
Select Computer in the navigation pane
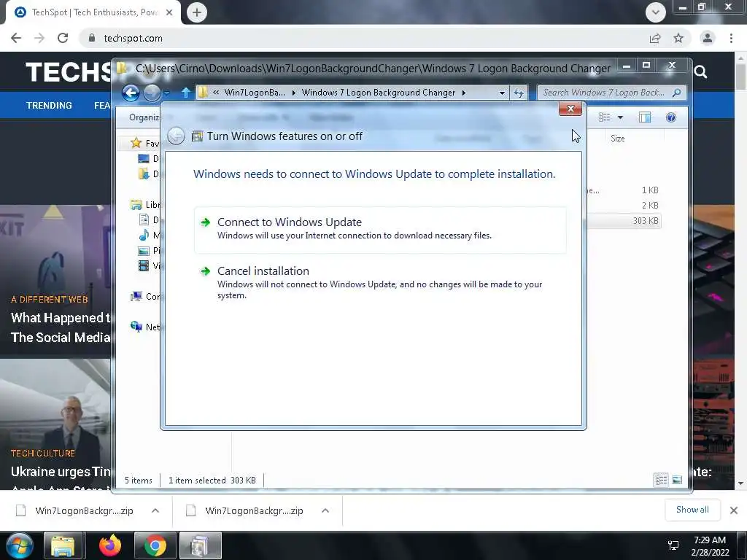[x=145, y=297]
